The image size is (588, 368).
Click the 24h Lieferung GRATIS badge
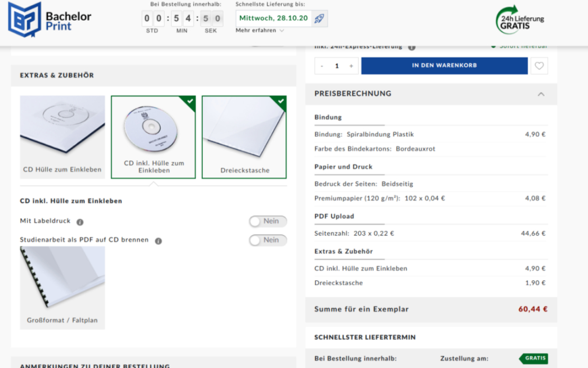(x=519, y=20)
